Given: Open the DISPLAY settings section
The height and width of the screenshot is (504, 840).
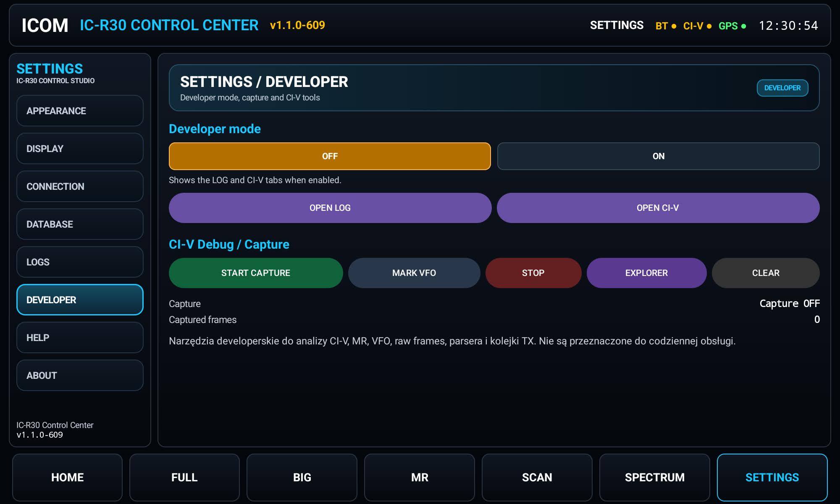Looking at the screenshot, I should [x=80, y=149].
